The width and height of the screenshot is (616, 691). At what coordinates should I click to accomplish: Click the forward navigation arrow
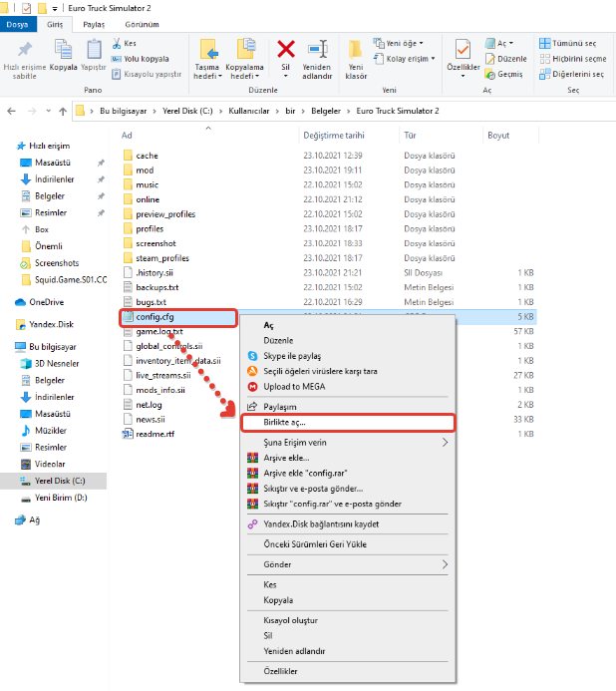32,111
